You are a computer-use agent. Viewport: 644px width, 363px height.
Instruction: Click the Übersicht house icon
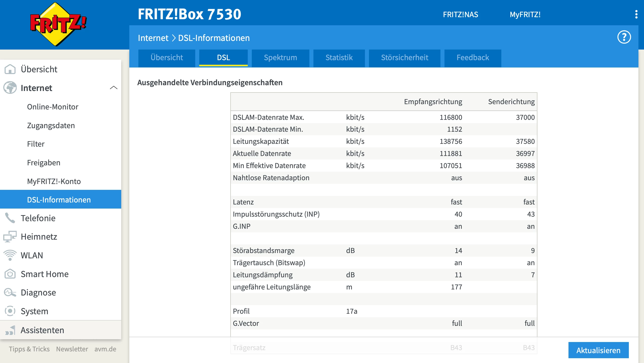[10, 69]
